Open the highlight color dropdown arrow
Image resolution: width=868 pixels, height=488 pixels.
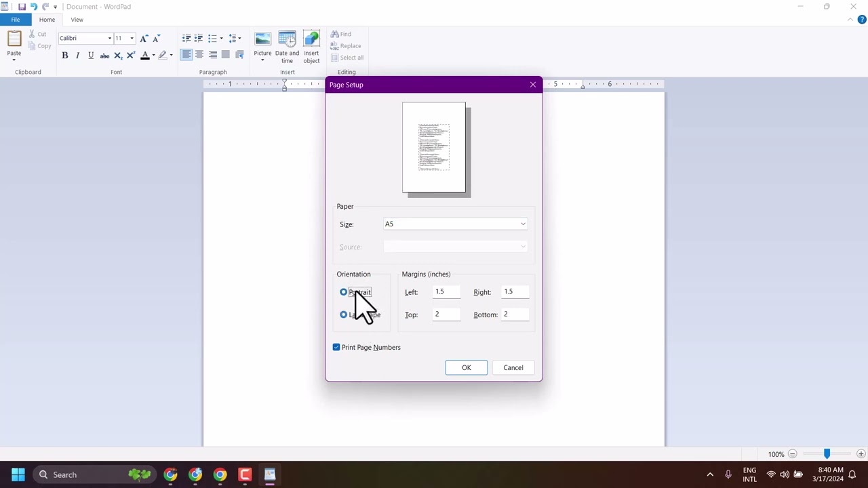tap(171, 55)
